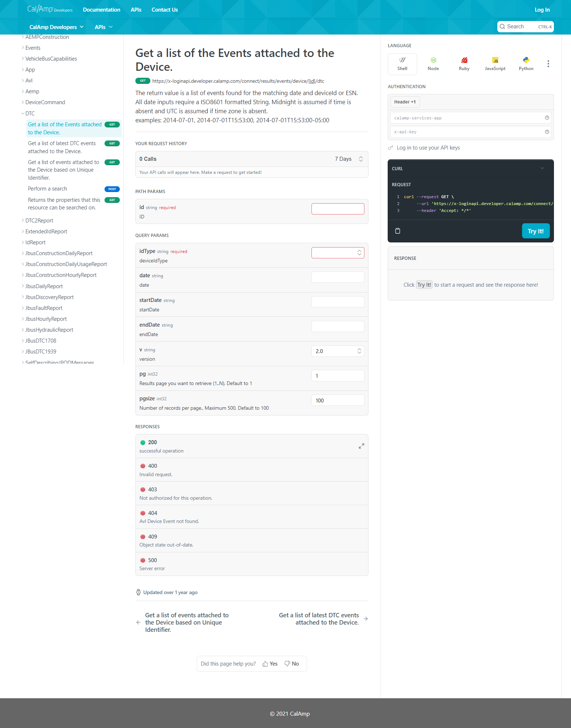This screenshot has height=728, width=571.
Task: Open the CalAmp Developers dropdown
Action: click(x=56, y=27)
